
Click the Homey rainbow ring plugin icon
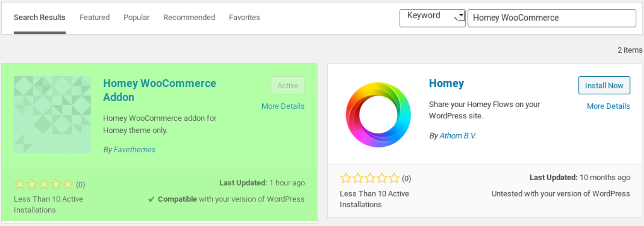tap(378, 114)
